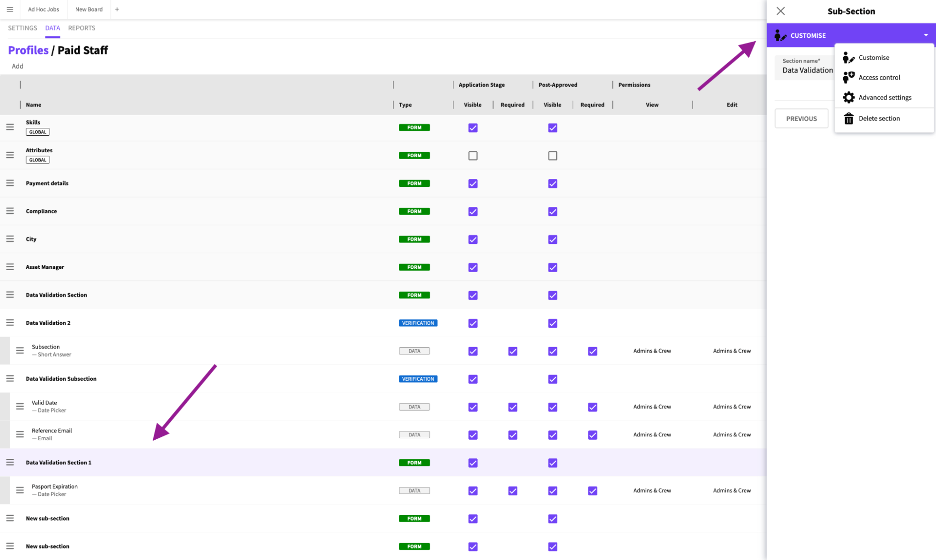Choose Access control menu option

[x=884, y=77]
